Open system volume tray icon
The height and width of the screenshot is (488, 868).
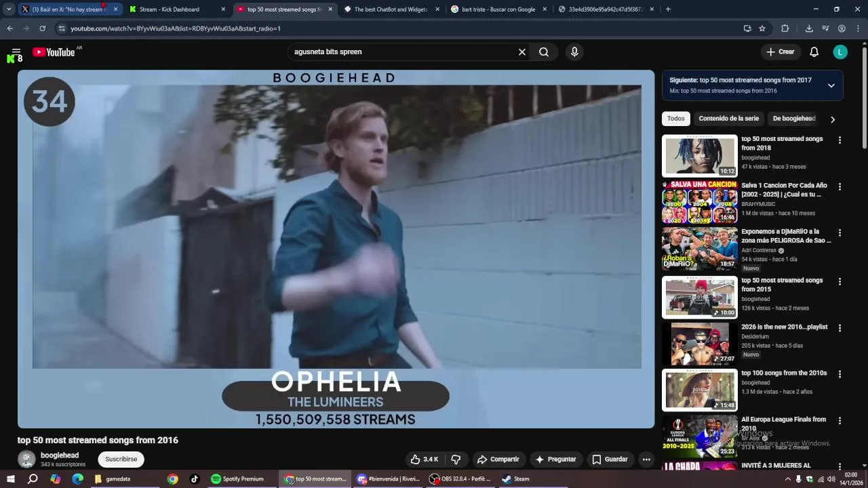[831, 479]
